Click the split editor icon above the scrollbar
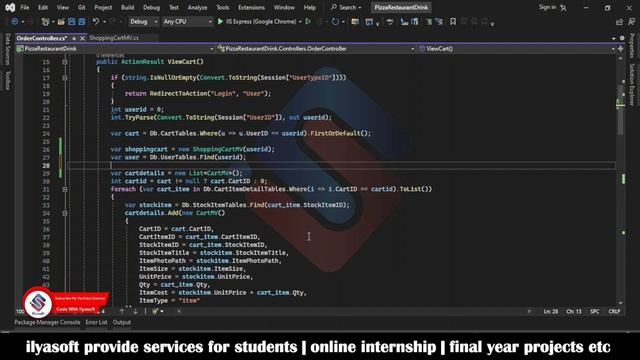The width and height of the screenshot is (640, 360). 620,49
